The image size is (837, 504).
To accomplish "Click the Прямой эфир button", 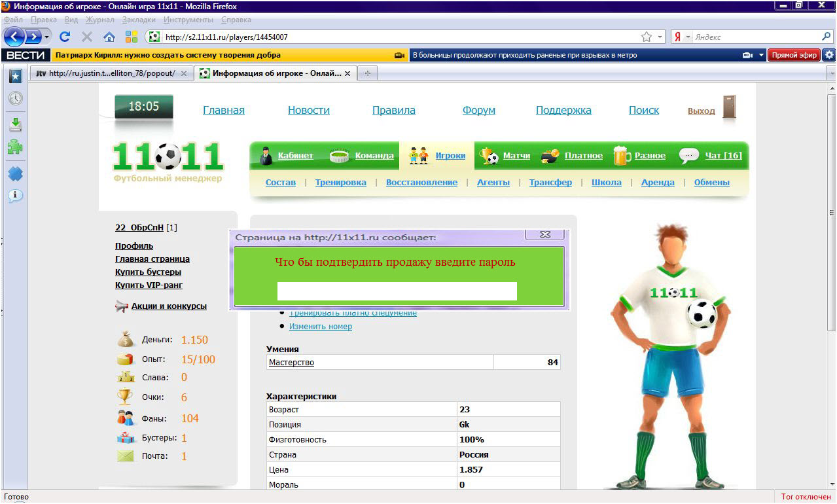I will coord(794,56).
